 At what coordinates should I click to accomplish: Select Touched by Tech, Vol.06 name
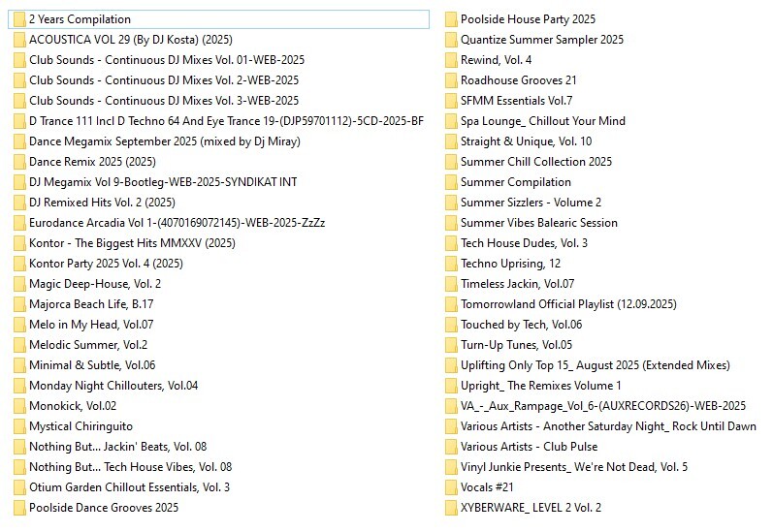coord(521,325)
